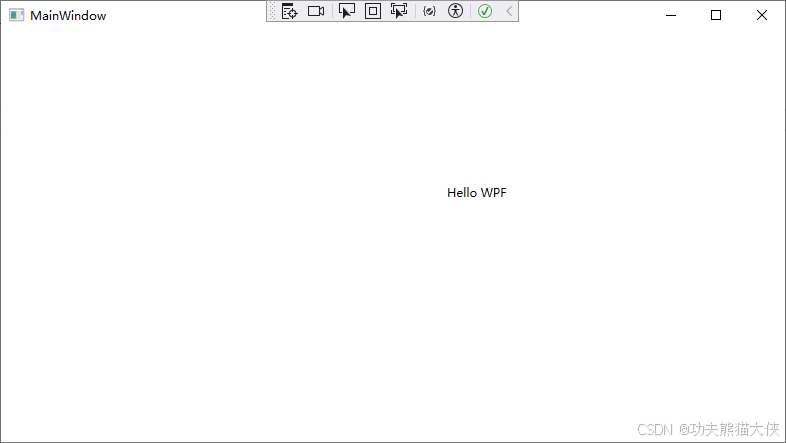786x443 pixels.
Task: Open Binding Failures icon with braces
Action: [x=429, y=11]
